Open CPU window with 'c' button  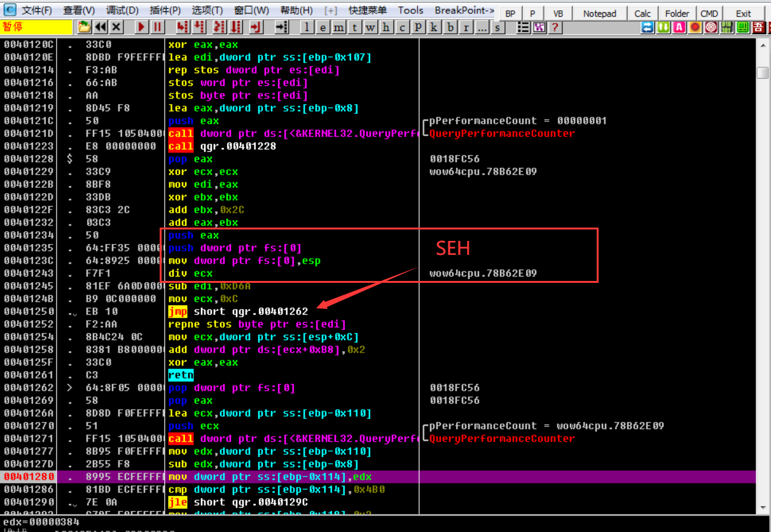(403, 27)
